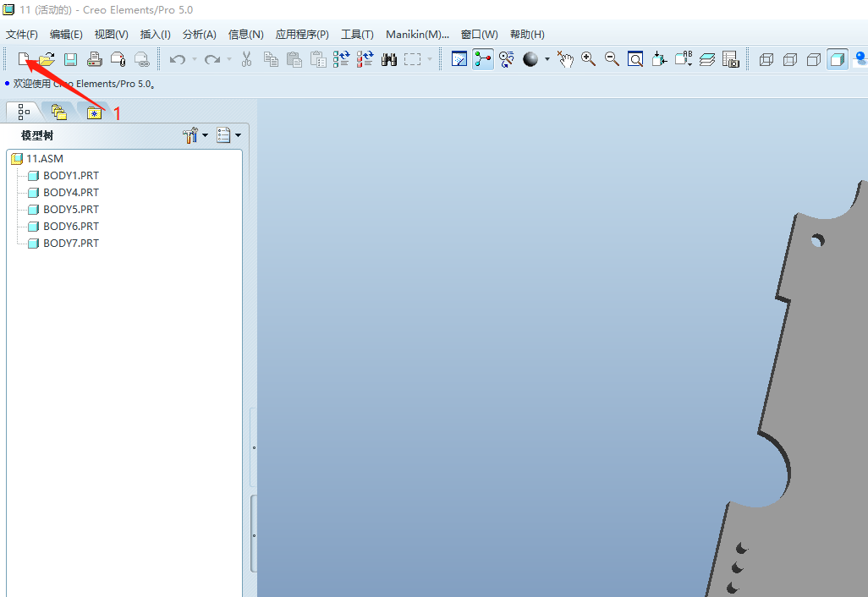Click the Cut scissors icon
868x597 pixels.
(247, 59)
